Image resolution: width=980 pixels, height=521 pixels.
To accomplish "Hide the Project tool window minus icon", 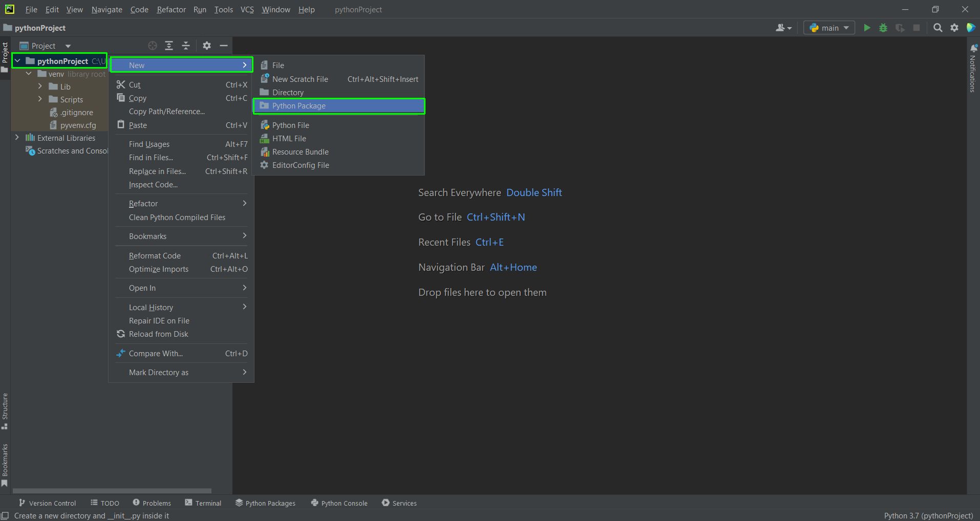I will click(224, 46).
